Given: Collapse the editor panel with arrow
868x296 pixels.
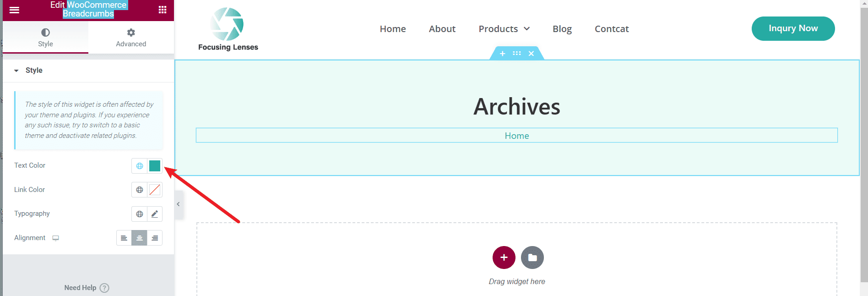Looking at the screenshot, I should (x=178, y=204).
